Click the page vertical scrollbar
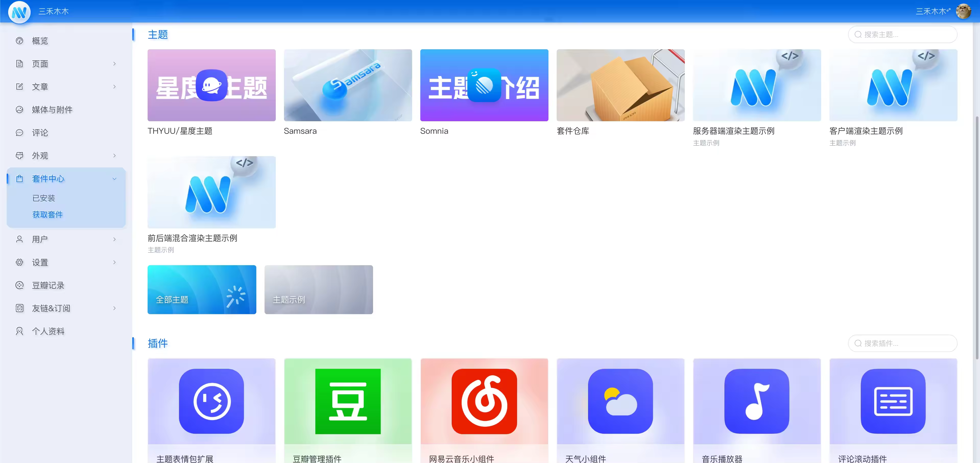This screenshot has width=980, height=463. (977, 238)
